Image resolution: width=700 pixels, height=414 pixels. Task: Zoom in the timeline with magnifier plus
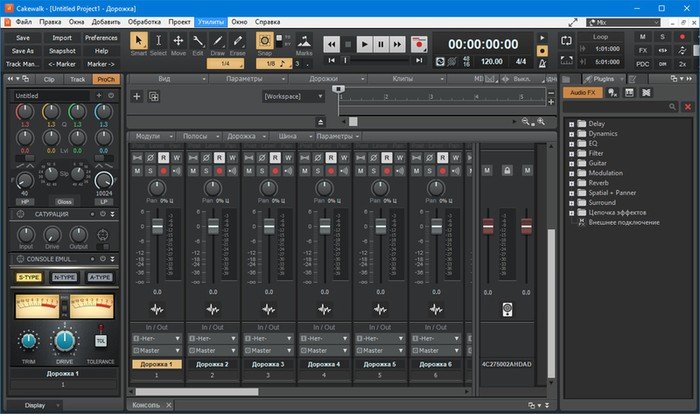tap(541, 121)
